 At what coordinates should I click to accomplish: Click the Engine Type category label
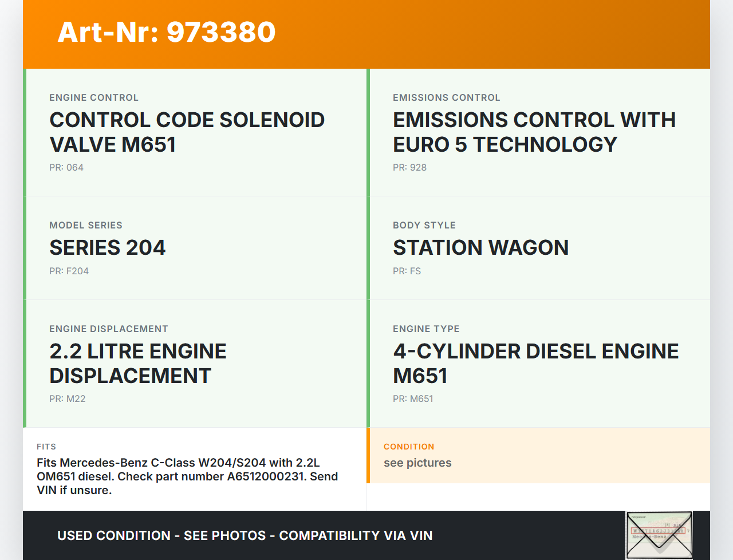(x=426, y=329)
